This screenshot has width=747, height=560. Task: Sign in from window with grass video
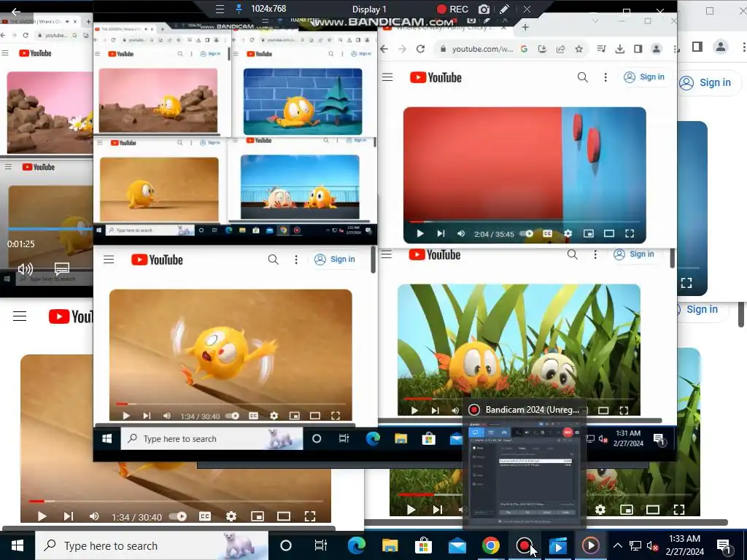(x=635, y=254)
